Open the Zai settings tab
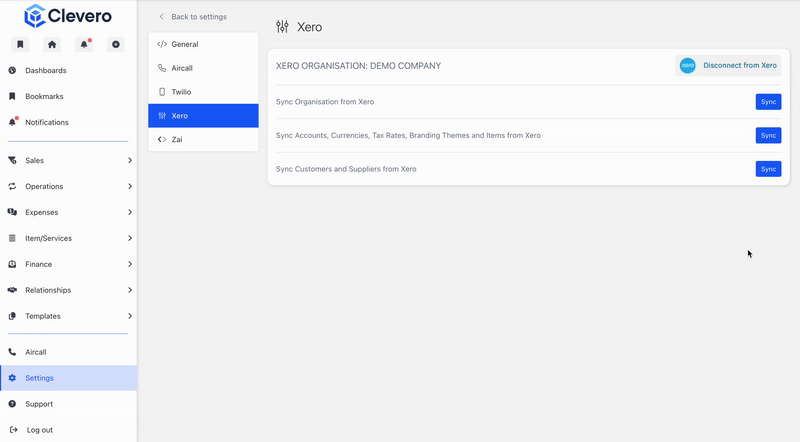The image size is (800, 442). (x=203, y=139)
